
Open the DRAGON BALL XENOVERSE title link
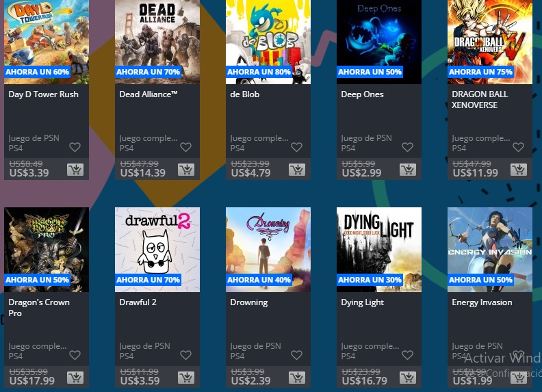point(480,100)
